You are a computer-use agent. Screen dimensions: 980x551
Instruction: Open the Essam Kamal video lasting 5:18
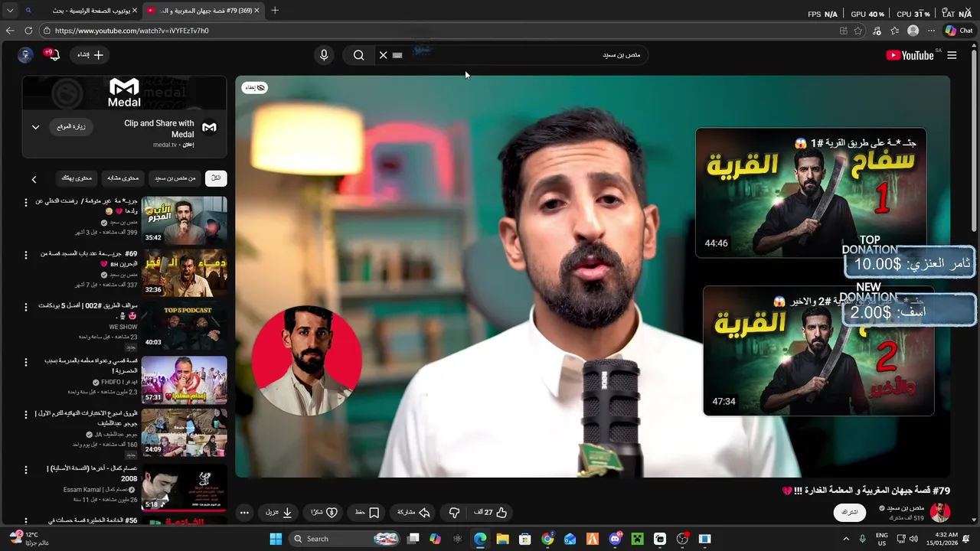pos(184,487)
